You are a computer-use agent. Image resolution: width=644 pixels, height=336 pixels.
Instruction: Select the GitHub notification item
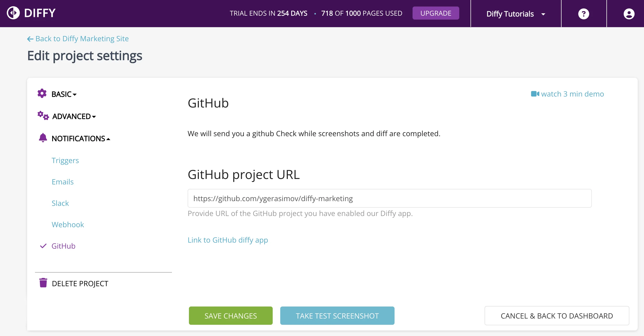[63, 246]
